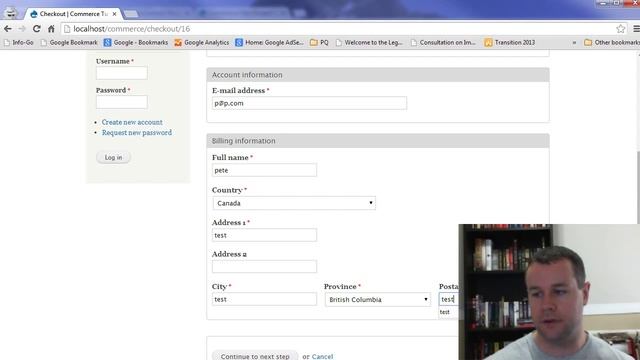Open the Province dropdown showing British Columbia
The width and height of the screenshot is (640, 360).
(x=378, y=299)
